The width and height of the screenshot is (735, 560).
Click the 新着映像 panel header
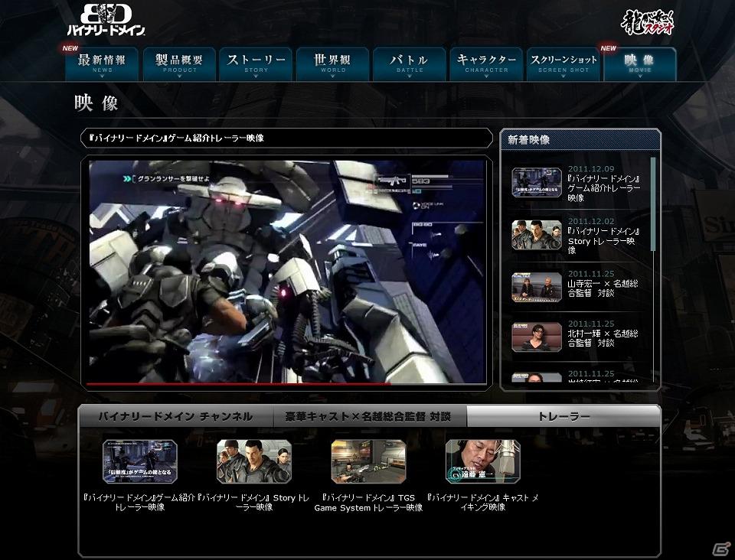coord(580,139)
